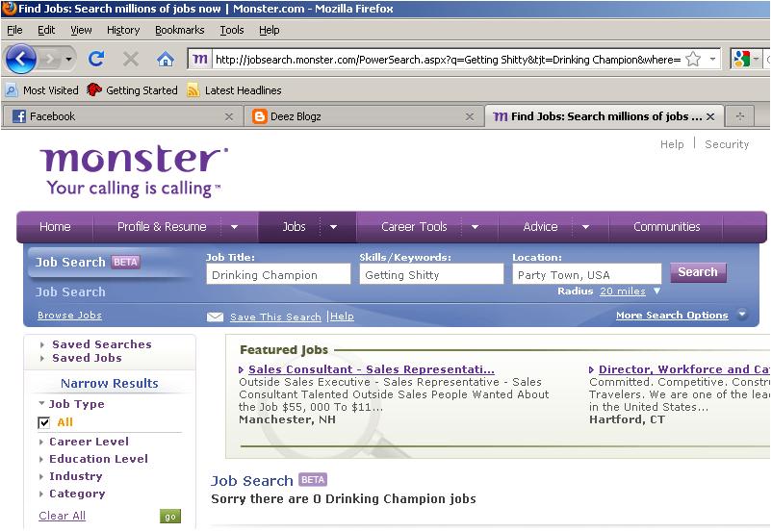Click the Monster site favicon in address bar
Screen dimensions: 772x532
coord(199,60)
